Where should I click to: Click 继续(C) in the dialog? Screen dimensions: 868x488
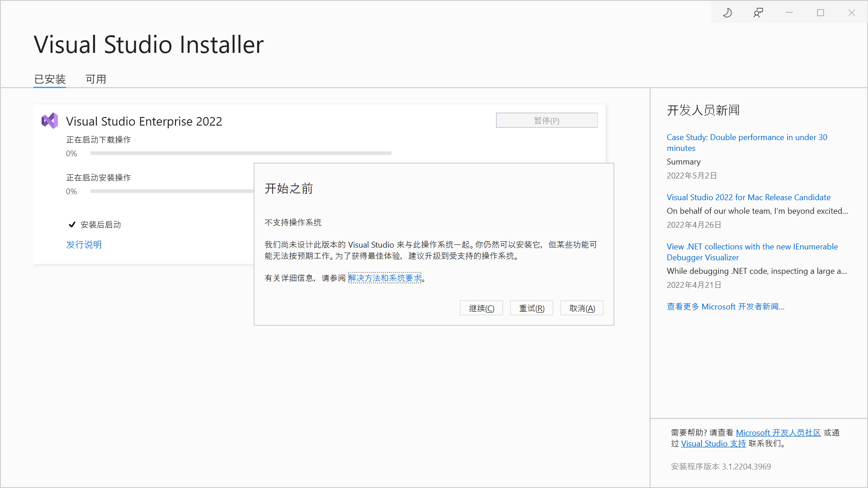tap(481, 308)
